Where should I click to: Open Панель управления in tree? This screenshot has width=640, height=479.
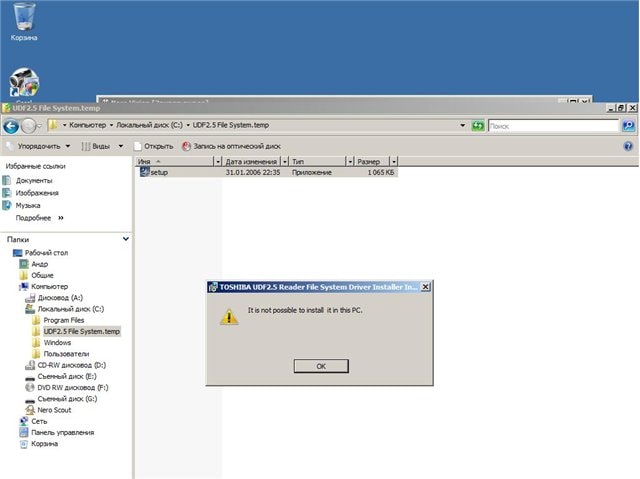57,432
